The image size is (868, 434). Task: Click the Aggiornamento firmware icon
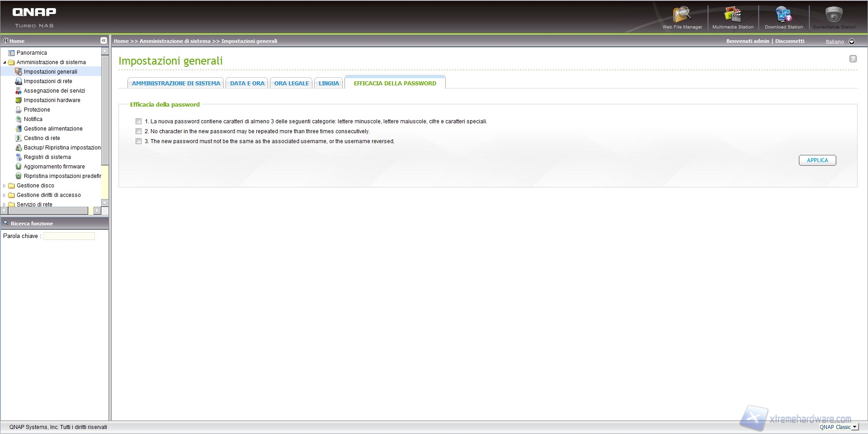(19, 167)
